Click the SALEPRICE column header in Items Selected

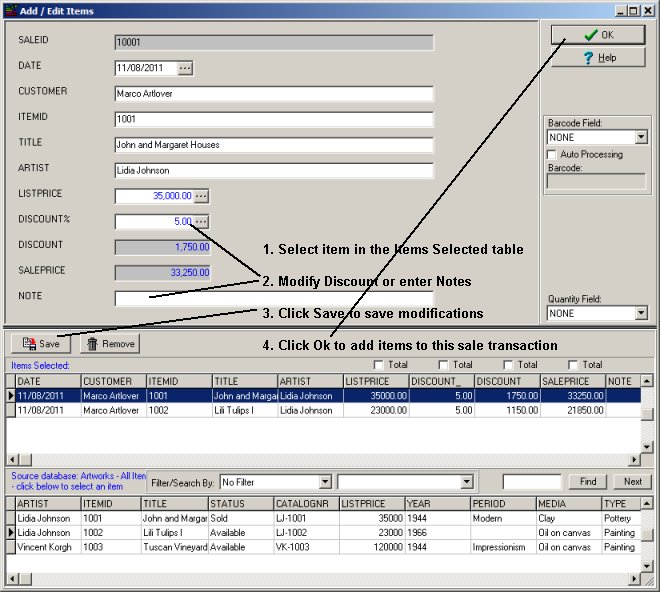pyautogui.click(x=573, y=381)
